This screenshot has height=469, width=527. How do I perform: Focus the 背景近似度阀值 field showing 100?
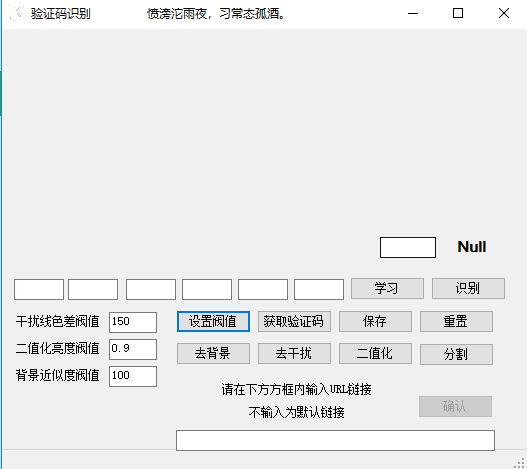point(133,376)
